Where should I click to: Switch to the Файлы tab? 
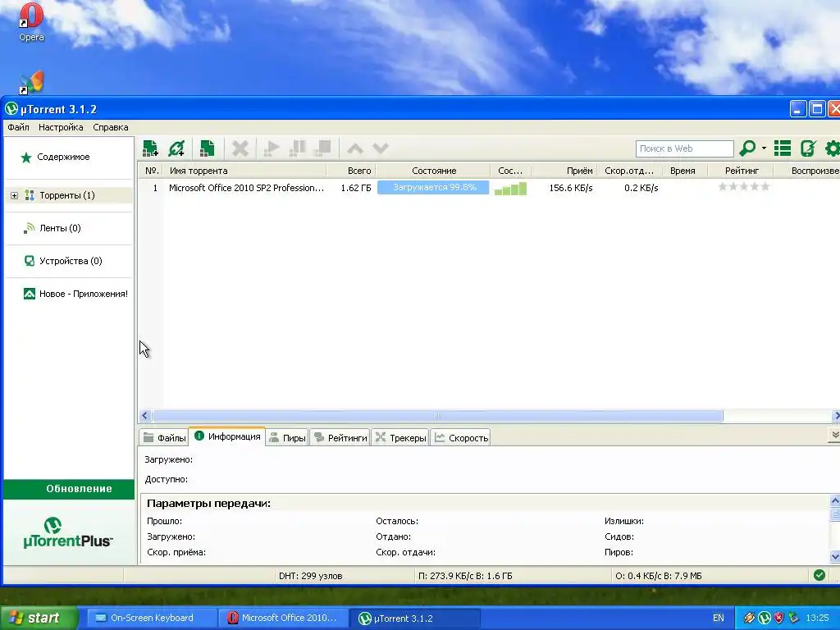(x=164, y=438)
